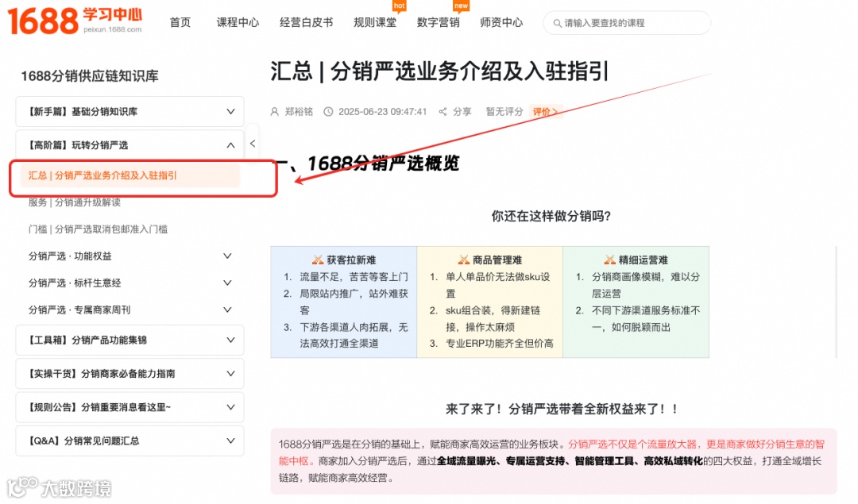Image resolution: width=858 pixels, height=504 pixels.
Task: Expand 【新手篇】基础分销知识库 section chevron
Action: click(x=231, y=111)
